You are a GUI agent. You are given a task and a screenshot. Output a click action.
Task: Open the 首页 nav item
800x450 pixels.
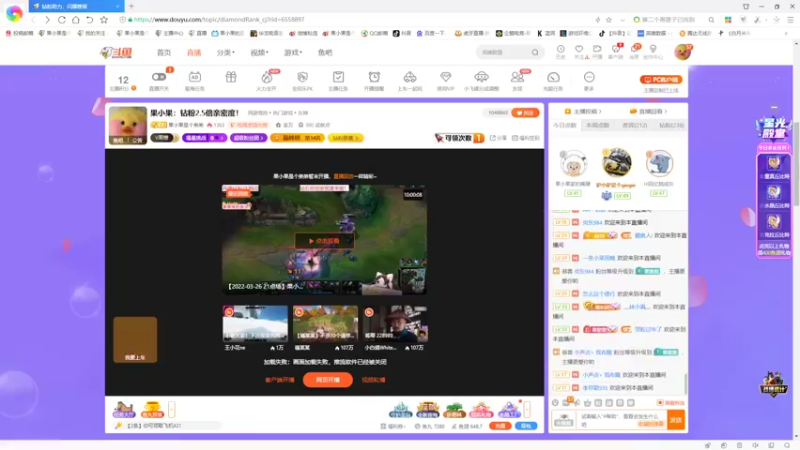(164, 53)
